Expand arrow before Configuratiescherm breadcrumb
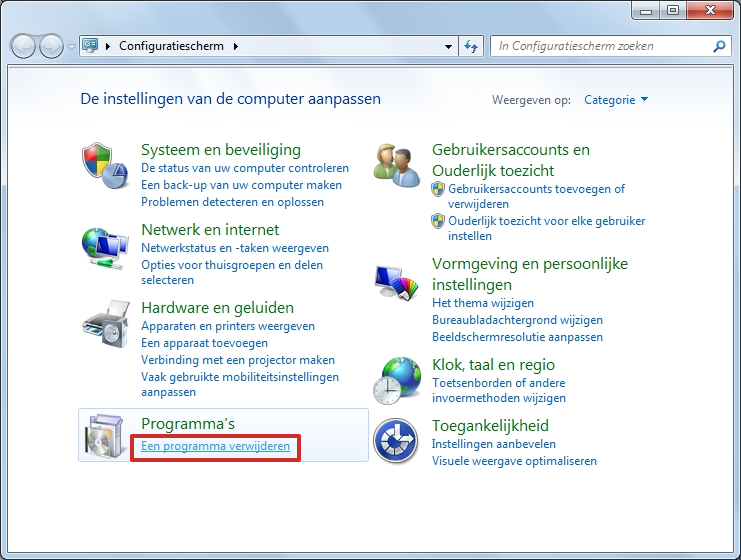Viewport: 741px width, 560px height. point(108,46)
